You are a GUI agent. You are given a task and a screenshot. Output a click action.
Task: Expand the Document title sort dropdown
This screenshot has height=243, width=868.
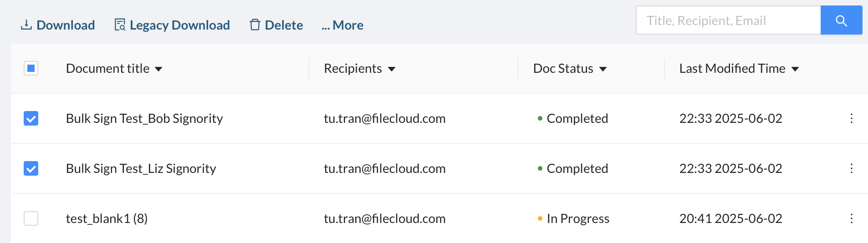pyautogui.click(x=158, y=69)
